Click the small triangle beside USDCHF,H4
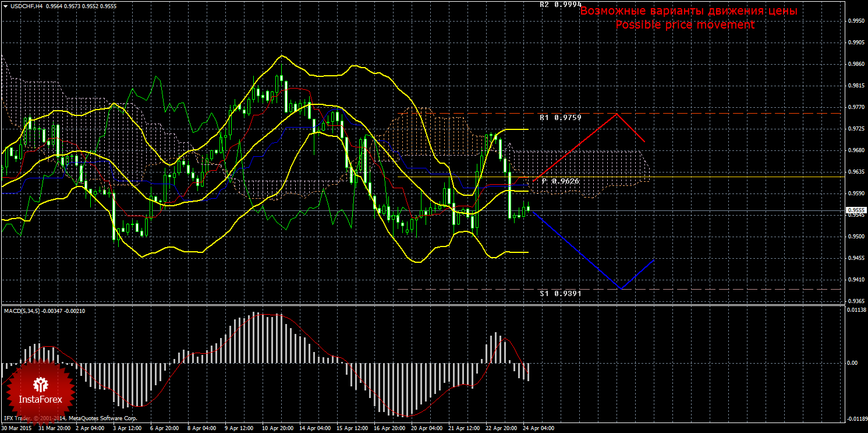Viewport: 868px width, 433px height. [x=5, y=6]
